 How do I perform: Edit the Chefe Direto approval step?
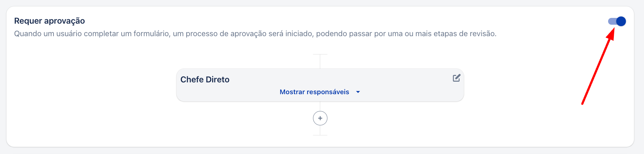(456, 78)
